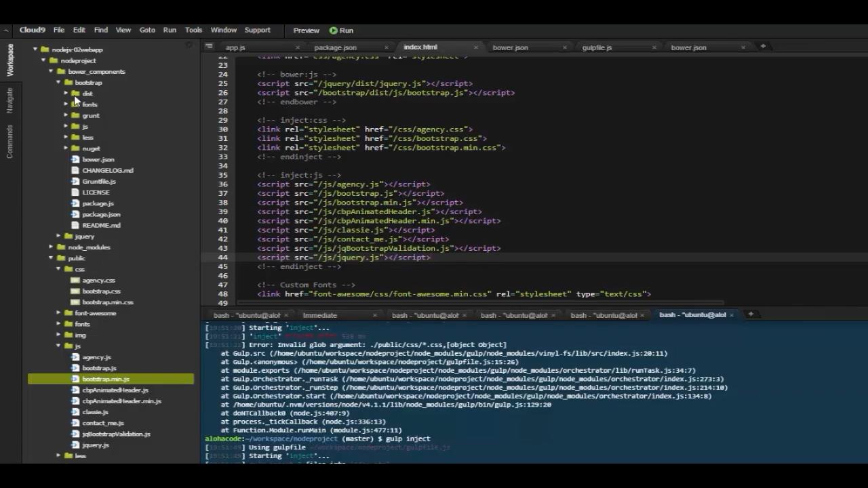This screenshot has height=488, width=868.
Task: Expand the jquery folder arrow
Action: pyautogui.click(x=58, y=236)
